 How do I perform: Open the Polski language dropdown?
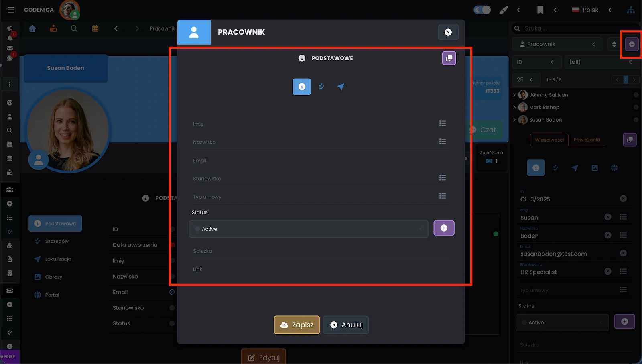pyautogui.click(x=591, y=10)
